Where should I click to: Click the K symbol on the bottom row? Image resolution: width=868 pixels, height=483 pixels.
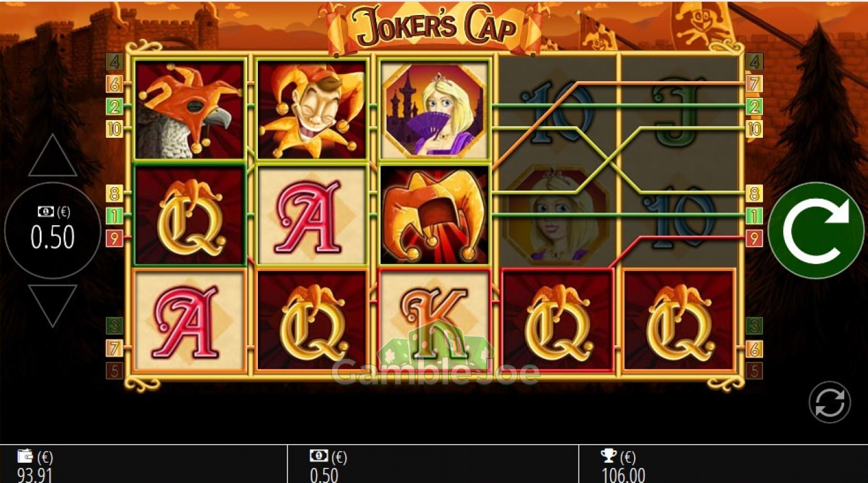[x=434, y=319]
